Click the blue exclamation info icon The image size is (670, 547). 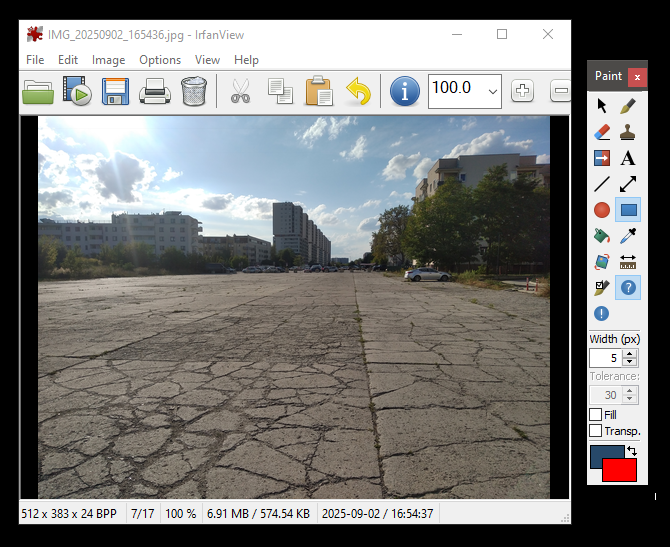[x=602, y=314]
